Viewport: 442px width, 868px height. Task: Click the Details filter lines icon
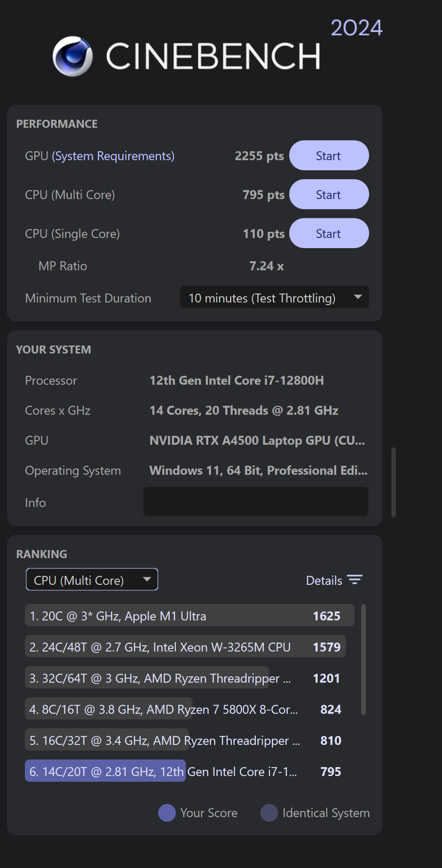pyautogui.click(x=354, y=580)
